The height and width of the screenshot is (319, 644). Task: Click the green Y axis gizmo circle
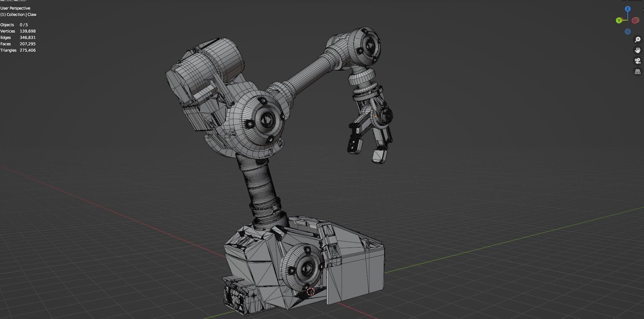[619, 21]
